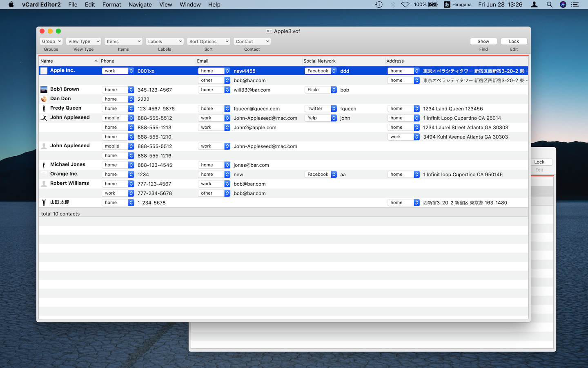
Task: Open Time Machine status icon
Action: click(x=379, y=4)
